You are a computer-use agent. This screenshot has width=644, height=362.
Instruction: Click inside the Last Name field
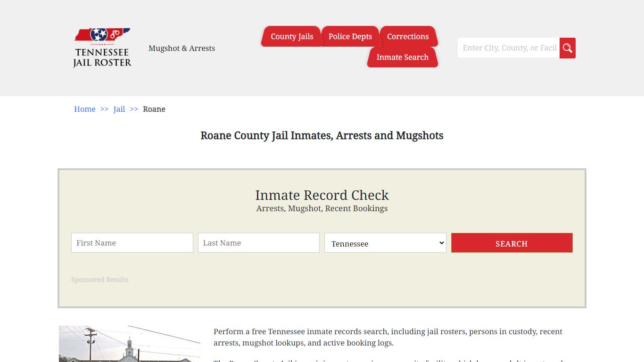coord(258,243)
